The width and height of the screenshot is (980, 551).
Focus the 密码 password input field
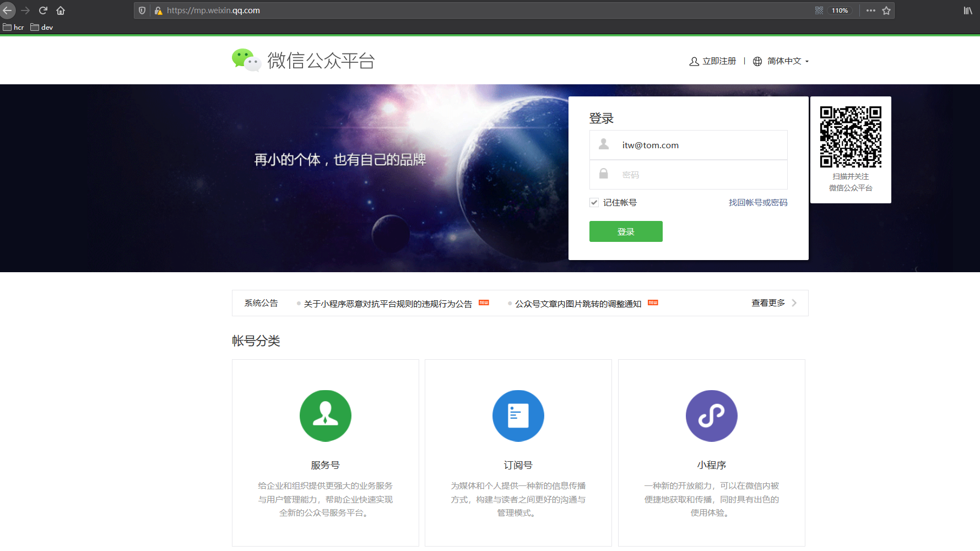click(689, 175)
